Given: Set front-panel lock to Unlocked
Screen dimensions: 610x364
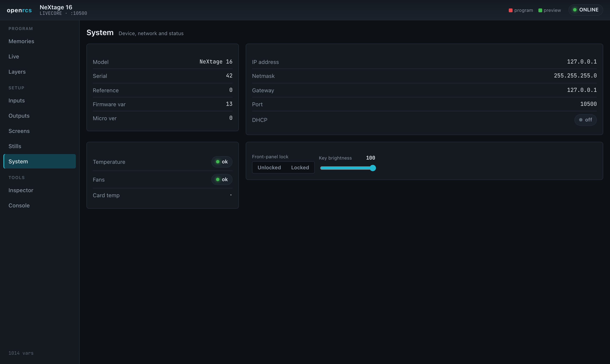Looking at the screenshot, I should [x=269, y=168].
